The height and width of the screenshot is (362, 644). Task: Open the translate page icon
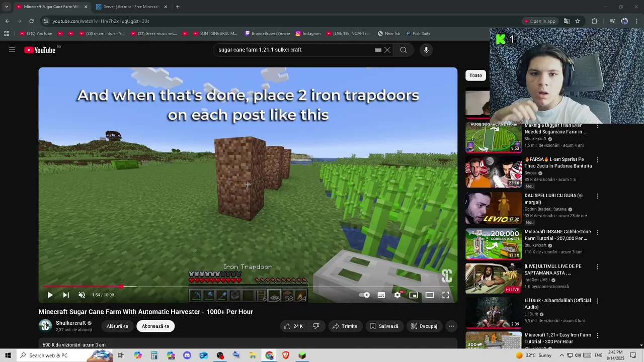tap(567, 21)
